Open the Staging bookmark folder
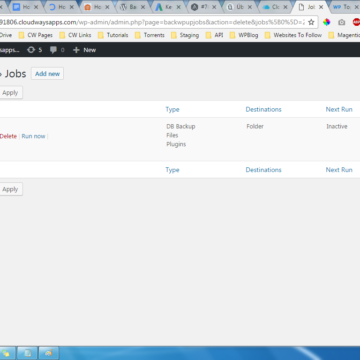Image resolution: width=360 pixels, height=360 pixels. click(x=185, y=35)
